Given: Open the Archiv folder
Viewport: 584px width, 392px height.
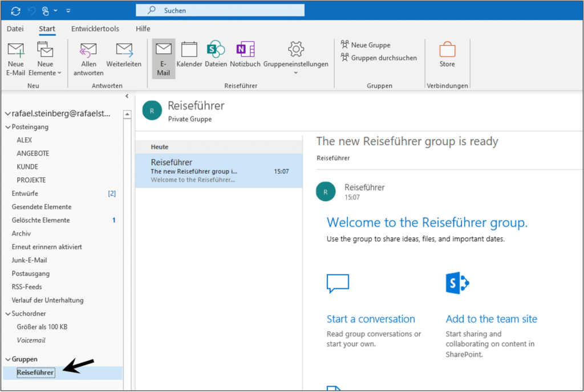Looking at the screenshot, I should pos(21,234).
